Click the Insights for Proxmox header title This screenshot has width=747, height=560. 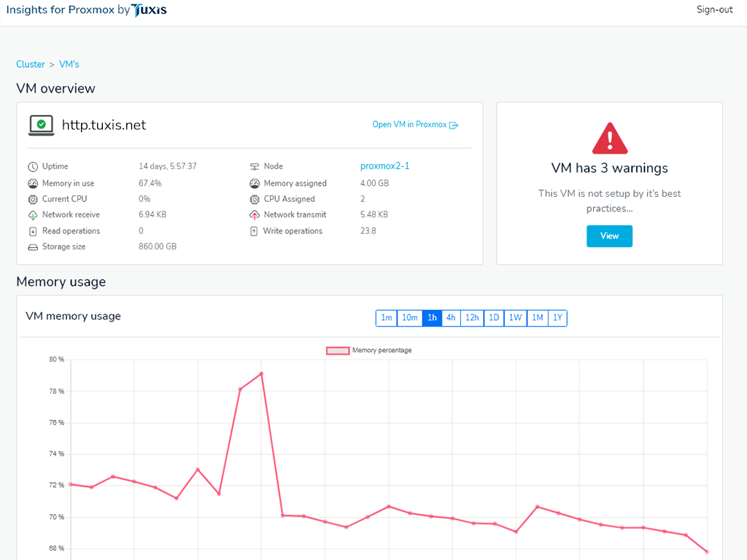click(60, 9)
